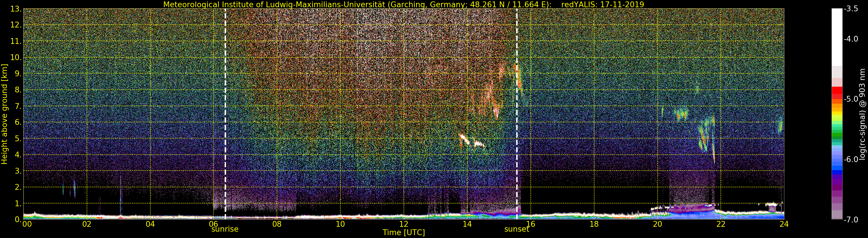Click the 'Time [UTC]' axis label
This screenshot has width=868, height=238.
pyautogui.click(x=404, y=233)
